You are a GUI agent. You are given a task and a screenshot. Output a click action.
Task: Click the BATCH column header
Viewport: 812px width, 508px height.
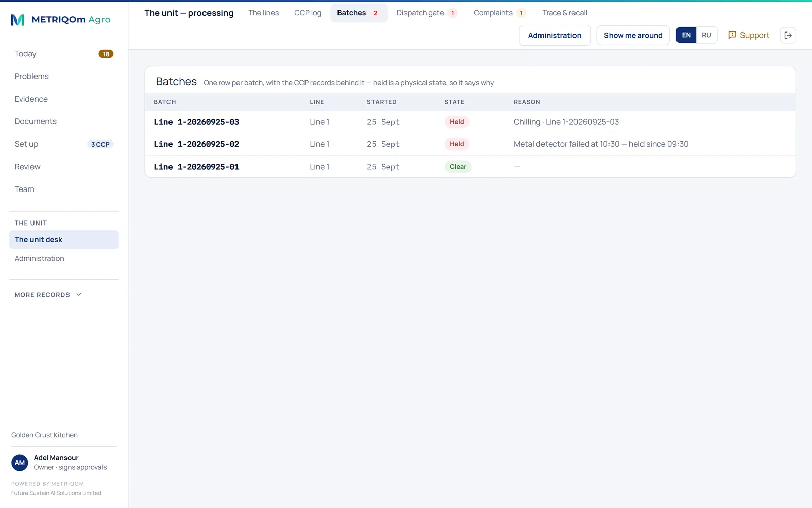(x=165, y=102)
